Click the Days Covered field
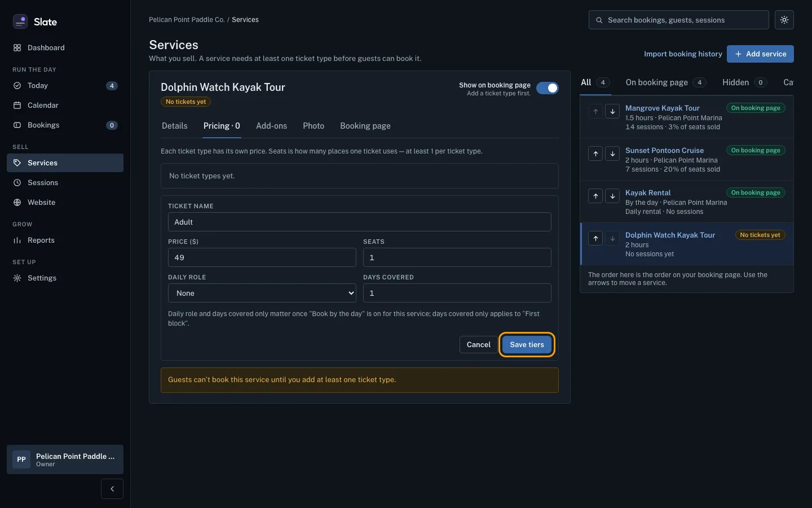 click(457, 293)
